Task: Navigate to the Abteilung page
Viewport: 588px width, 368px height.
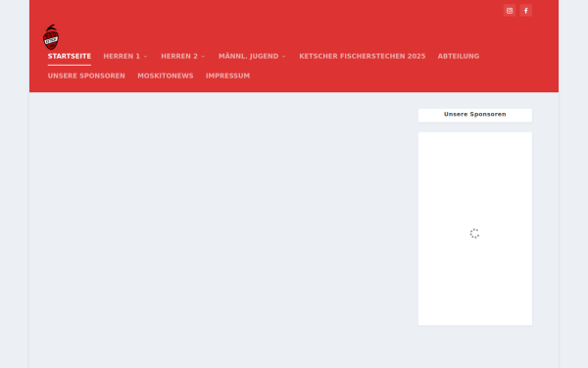Action: click(x=459, y=56)
